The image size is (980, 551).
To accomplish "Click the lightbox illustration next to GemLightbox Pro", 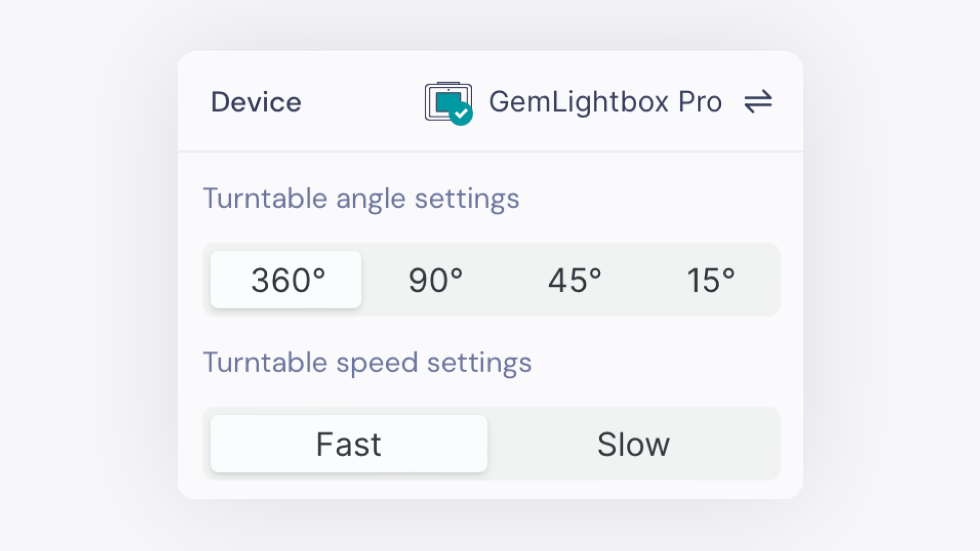I will tap(448, 102).
